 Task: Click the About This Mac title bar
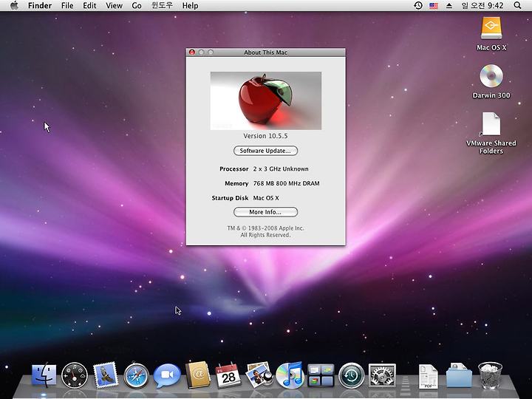pos(265,52)
